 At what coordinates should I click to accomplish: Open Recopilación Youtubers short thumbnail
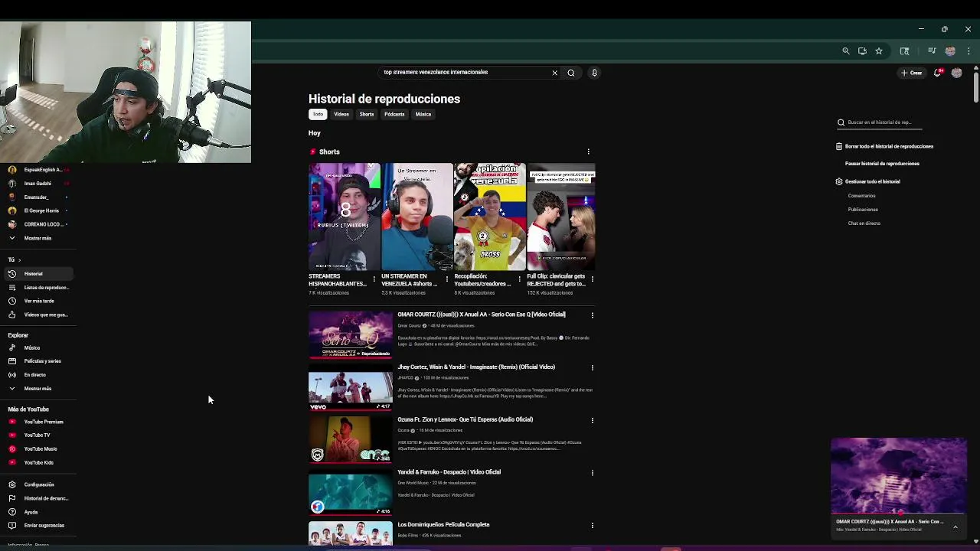coord(490,217)
